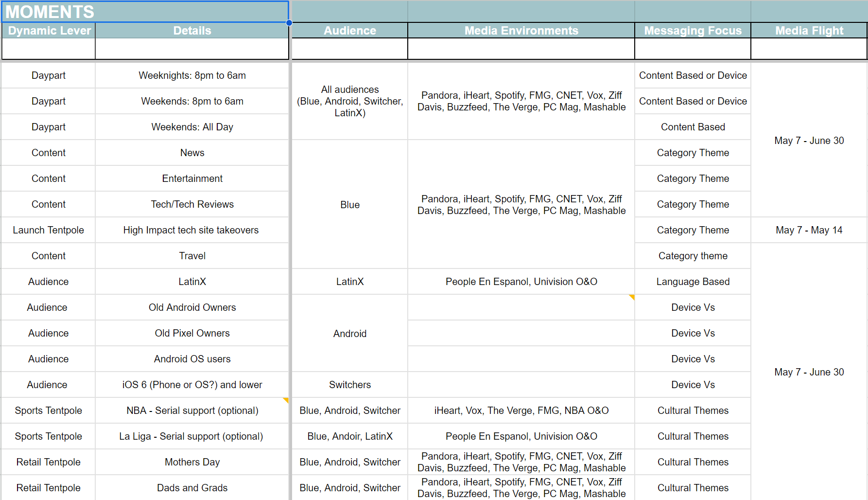Select 'Content Based or Device' in Weeknights row
The height and width of the screenshot is (500, 868).
[x=693, y=75]
